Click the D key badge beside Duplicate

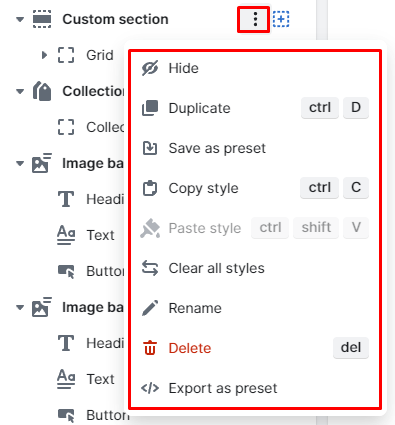pos(356,108)
